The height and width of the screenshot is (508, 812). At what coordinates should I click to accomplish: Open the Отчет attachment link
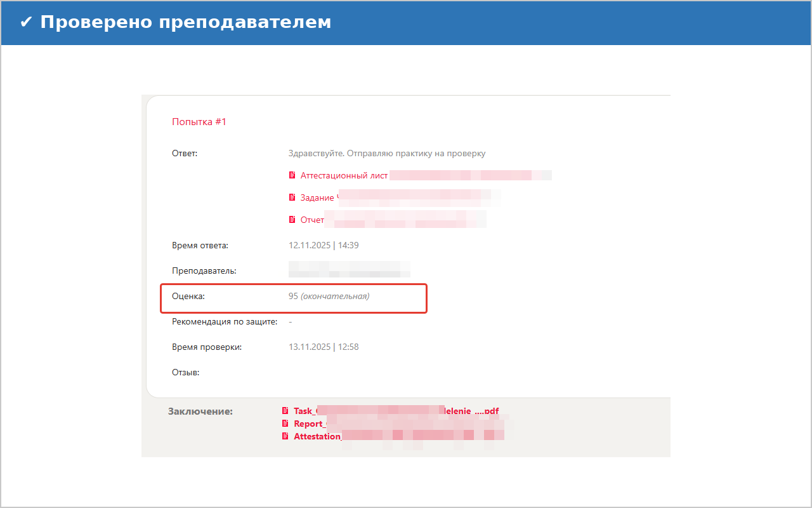(x=312, y=220)
